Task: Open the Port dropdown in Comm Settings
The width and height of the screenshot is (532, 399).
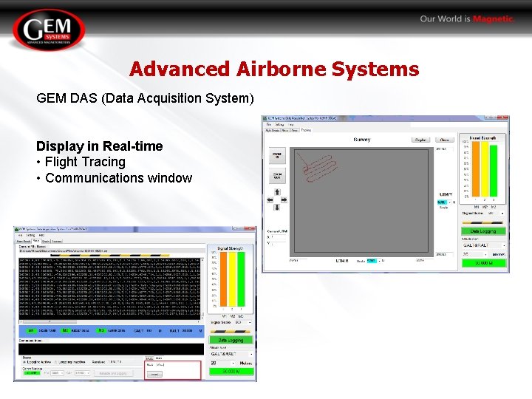Action: pyautogui.click(x=57, y=373)
